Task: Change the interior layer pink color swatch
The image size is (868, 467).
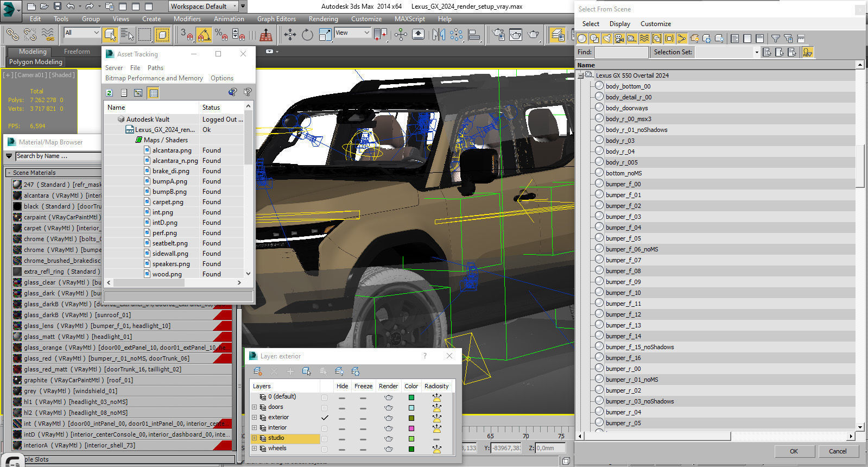Action: [x=411, y=428]
